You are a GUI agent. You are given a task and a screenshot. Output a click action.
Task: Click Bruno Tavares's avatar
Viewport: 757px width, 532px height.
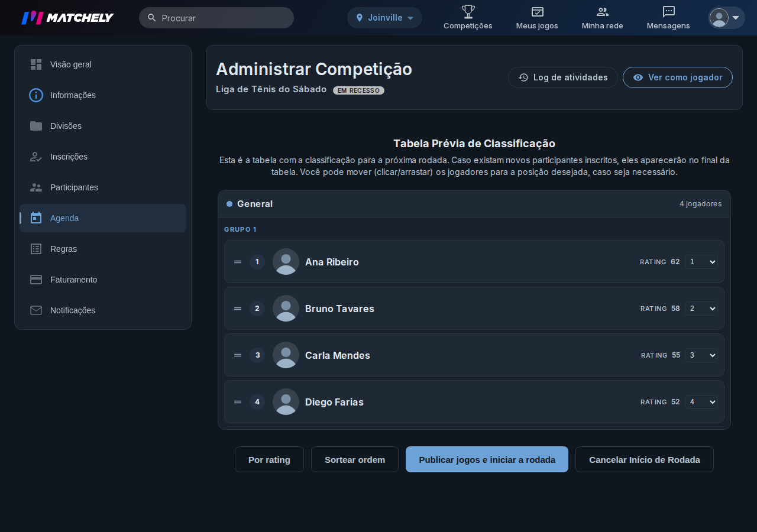(x=286, y=309)
